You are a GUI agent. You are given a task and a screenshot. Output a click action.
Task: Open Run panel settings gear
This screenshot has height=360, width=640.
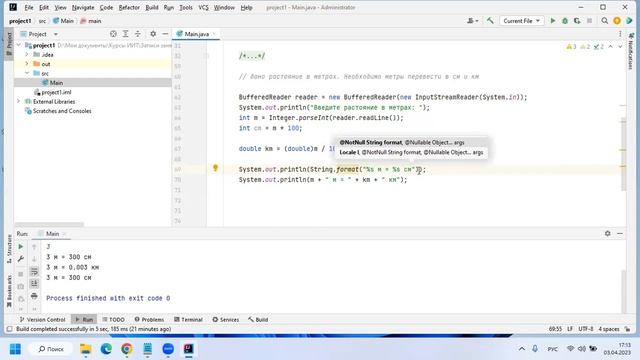pyautogui.click(x=607, y=233)
